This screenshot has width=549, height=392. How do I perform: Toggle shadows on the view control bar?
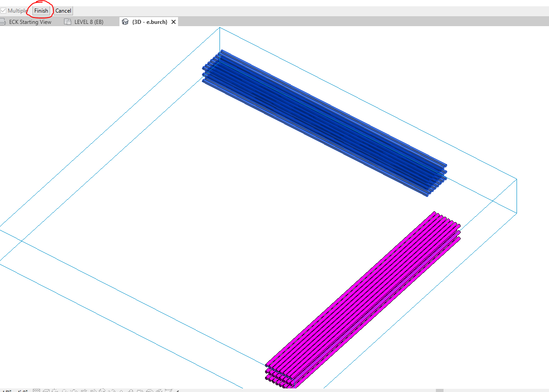64,390
